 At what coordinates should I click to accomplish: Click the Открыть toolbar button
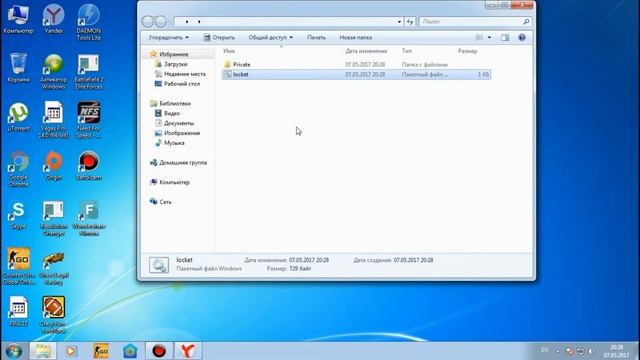pos(219,38)
